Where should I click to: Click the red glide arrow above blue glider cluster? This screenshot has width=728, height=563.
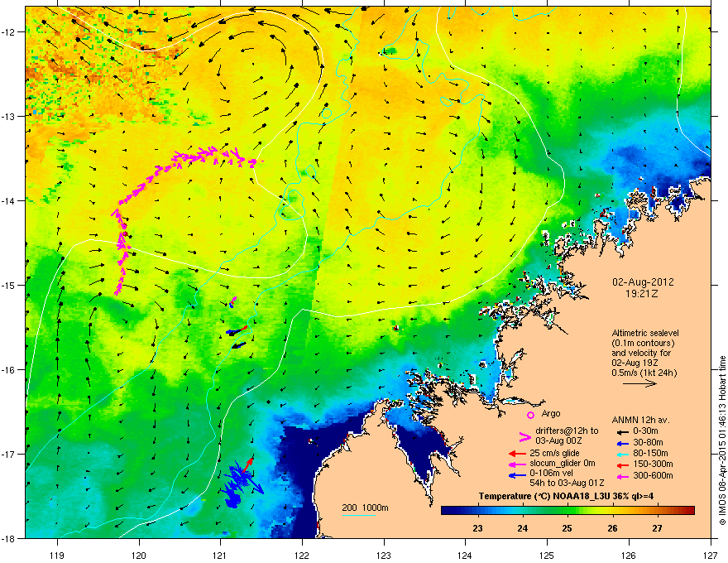(247, 464)
